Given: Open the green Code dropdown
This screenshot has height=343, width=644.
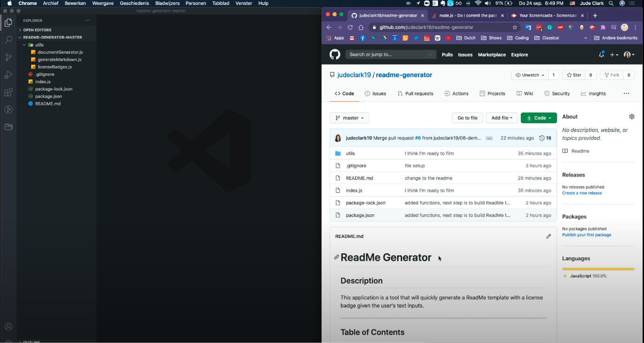Looking at the screenshot, I should pyautogui.click(x=538, y=118).
